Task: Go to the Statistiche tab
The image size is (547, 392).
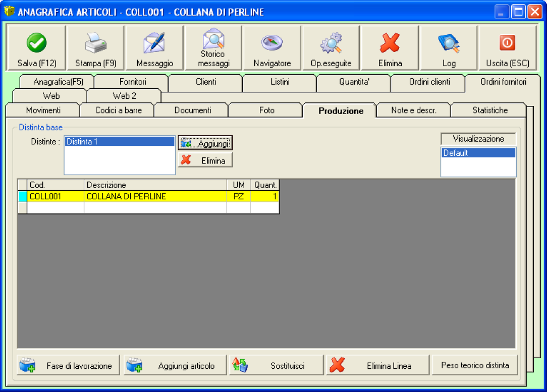Action: (489, 110)
